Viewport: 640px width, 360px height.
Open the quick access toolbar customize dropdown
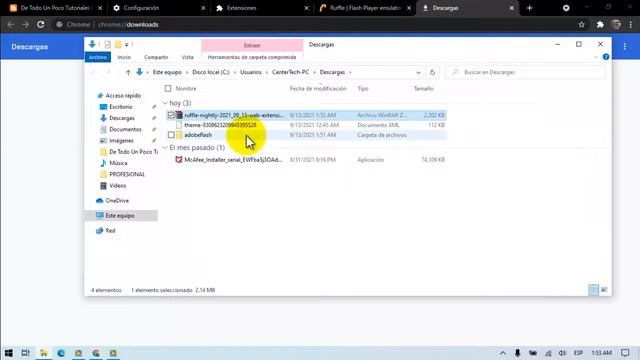click(127, 44)
